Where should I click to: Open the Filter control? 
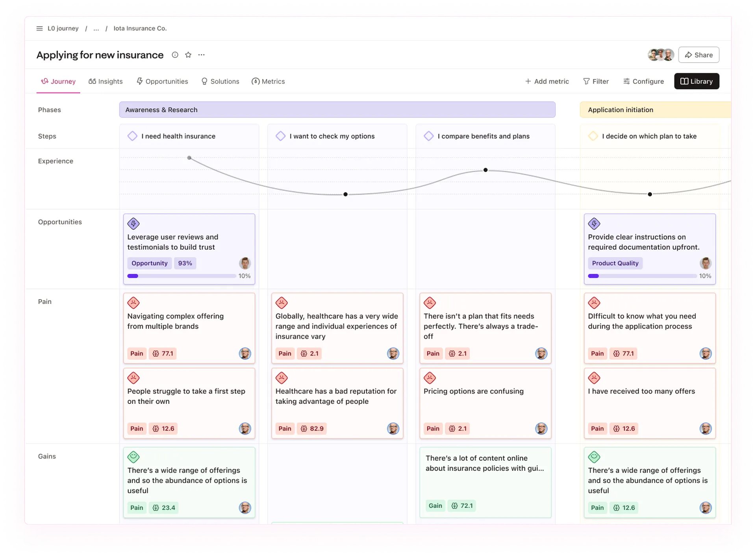tap(596, 81)
